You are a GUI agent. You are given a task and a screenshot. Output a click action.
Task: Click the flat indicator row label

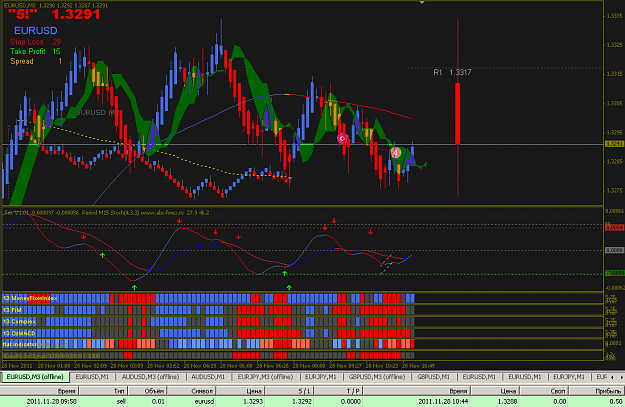tap(20, 344)
